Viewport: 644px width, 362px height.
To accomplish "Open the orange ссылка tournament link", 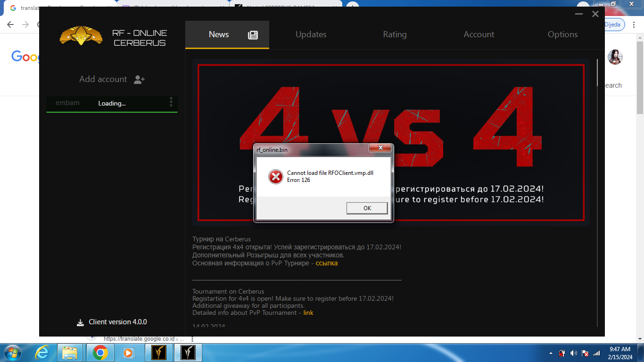I will point(327,263).
